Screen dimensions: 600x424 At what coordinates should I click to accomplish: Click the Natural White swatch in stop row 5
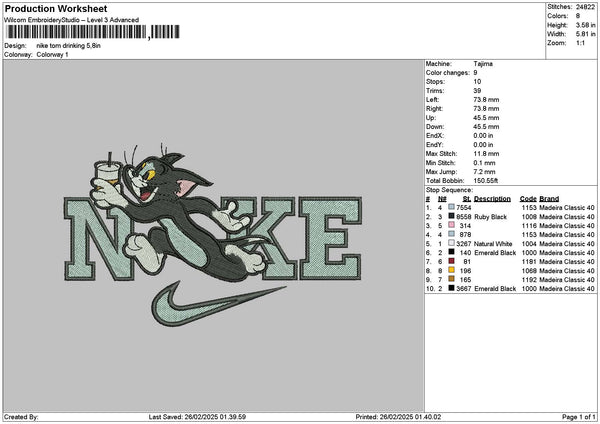[452, 243]
